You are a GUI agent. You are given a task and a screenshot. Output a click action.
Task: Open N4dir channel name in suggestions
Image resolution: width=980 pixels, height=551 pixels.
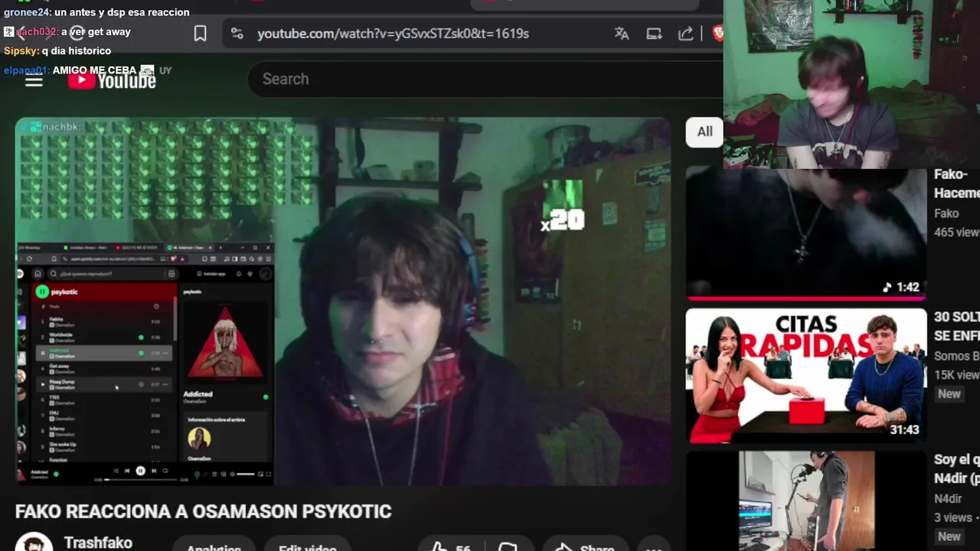[x=948, y=498]
